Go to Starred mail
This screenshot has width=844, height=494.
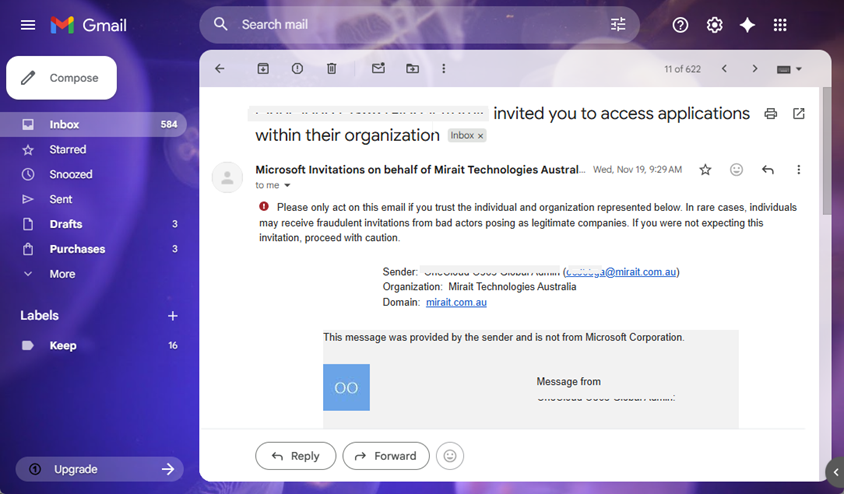(67, 149)
